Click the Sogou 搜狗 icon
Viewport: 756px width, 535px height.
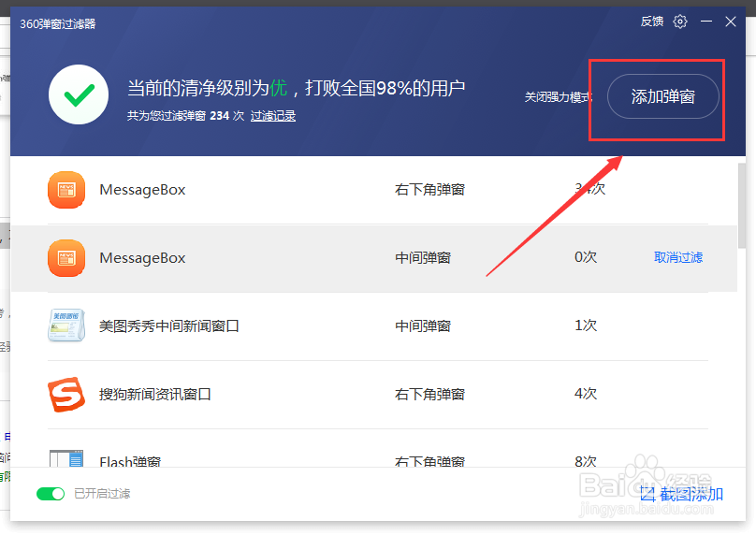pos(66,395)
